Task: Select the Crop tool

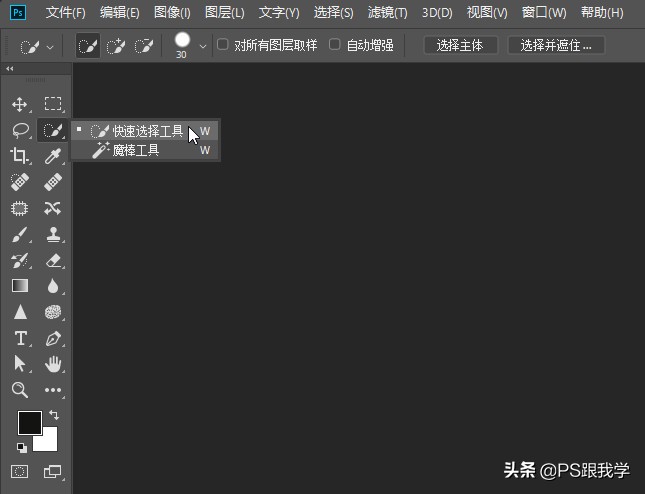Action: [19, 156]
